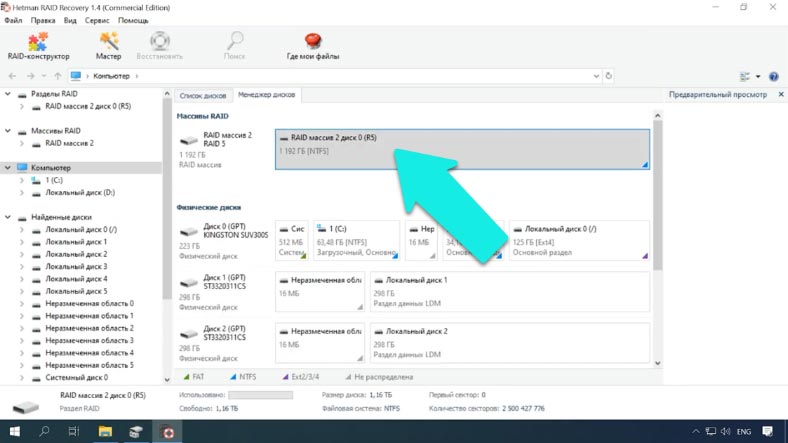Collapse the Найденные диски tree node

coord(8,217)
